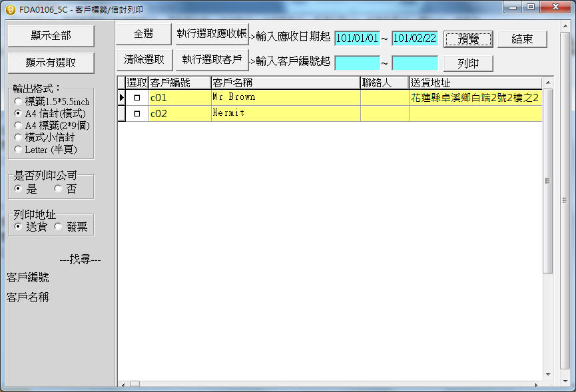Click the 客戶名稱 search label
The height and width of the screenshot is (392, 576).
(28, 297)
